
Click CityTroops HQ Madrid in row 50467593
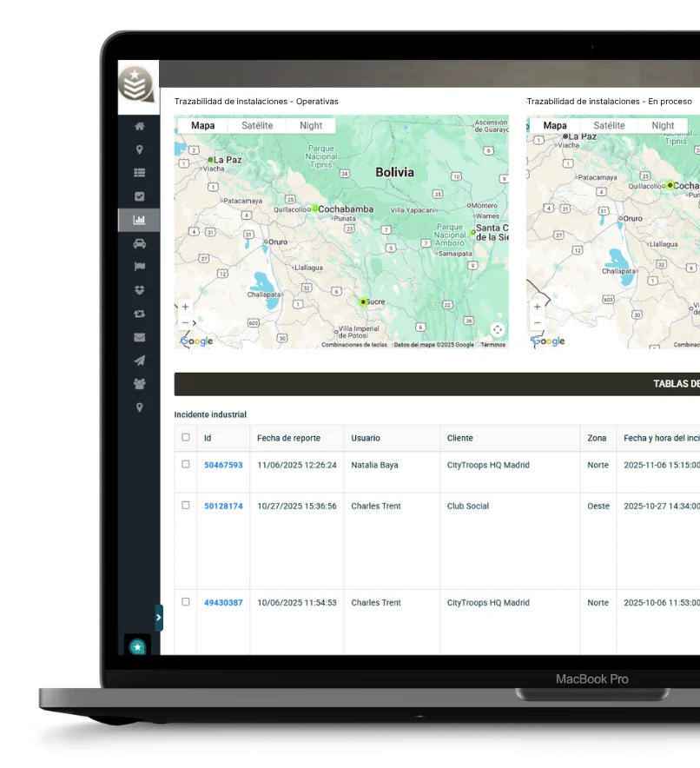pyautogui.click(x=488, y=465)
